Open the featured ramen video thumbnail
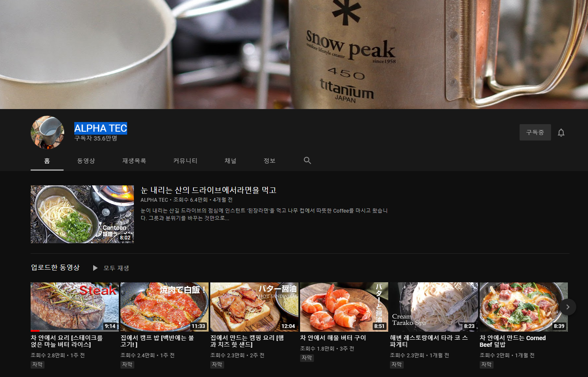Screen dimensions: 588x377 82,214
